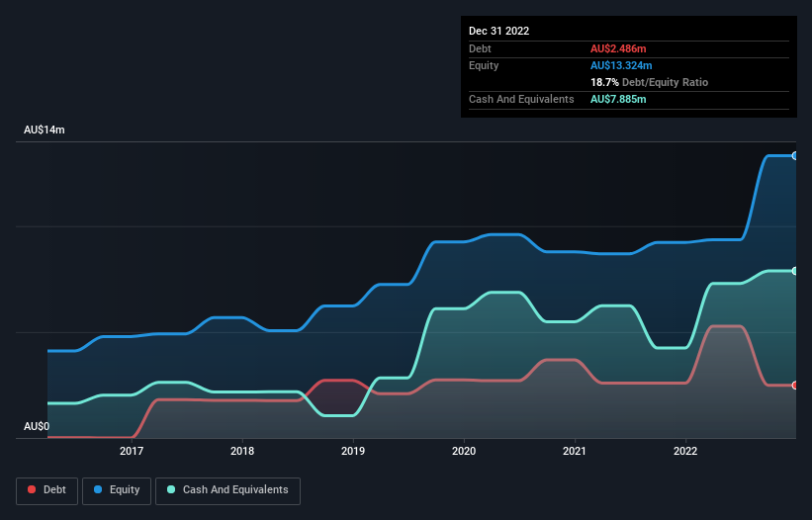812x520 pixels.
Task: Click the AU$13.324m equity value
Action: (621, 65)
